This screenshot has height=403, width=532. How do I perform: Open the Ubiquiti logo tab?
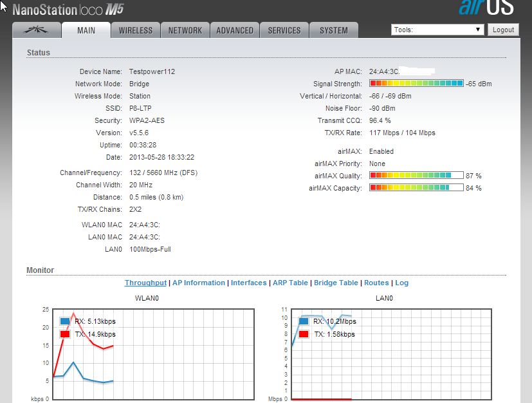(x=37, y=30)
